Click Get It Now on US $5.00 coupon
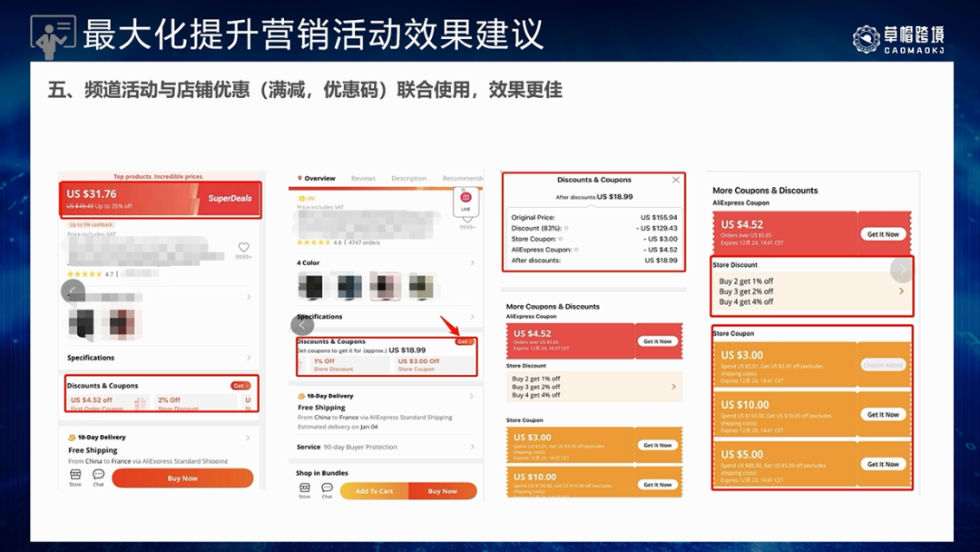 point(883,465)
